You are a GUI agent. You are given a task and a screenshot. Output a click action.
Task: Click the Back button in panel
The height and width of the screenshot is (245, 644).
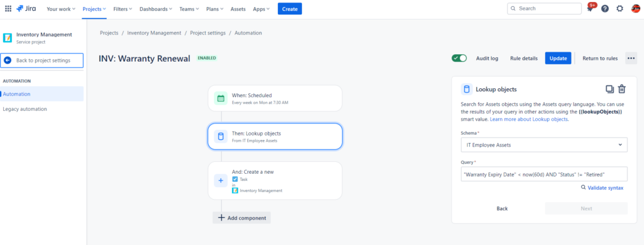(x=502, y=208)
